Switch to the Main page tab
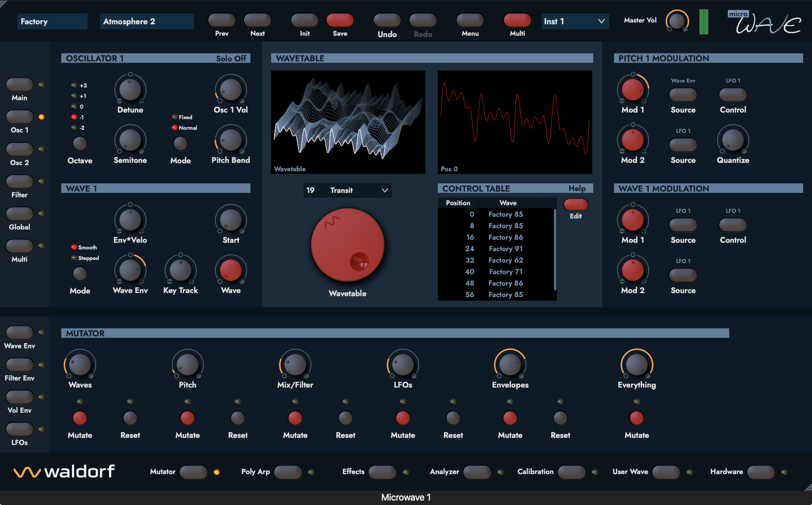Viewport: 812px width, 505px height. (19, 84)
